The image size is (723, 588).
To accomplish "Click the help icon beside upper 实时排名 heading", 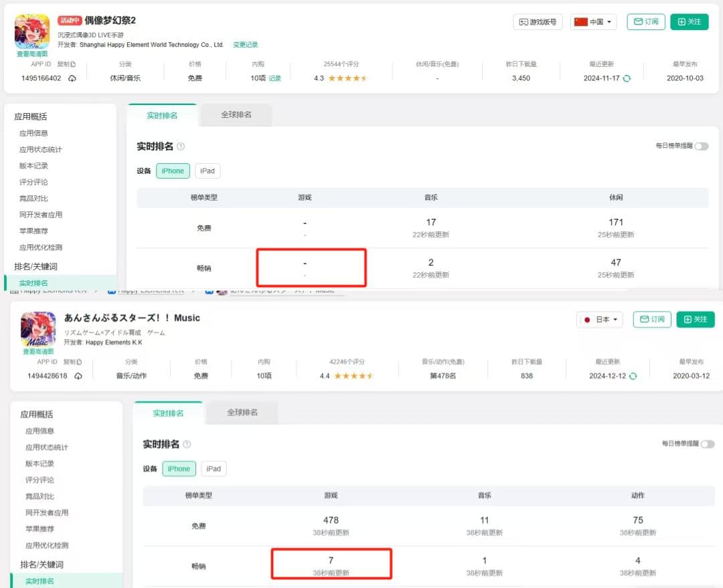I will (x=181, y=146).
